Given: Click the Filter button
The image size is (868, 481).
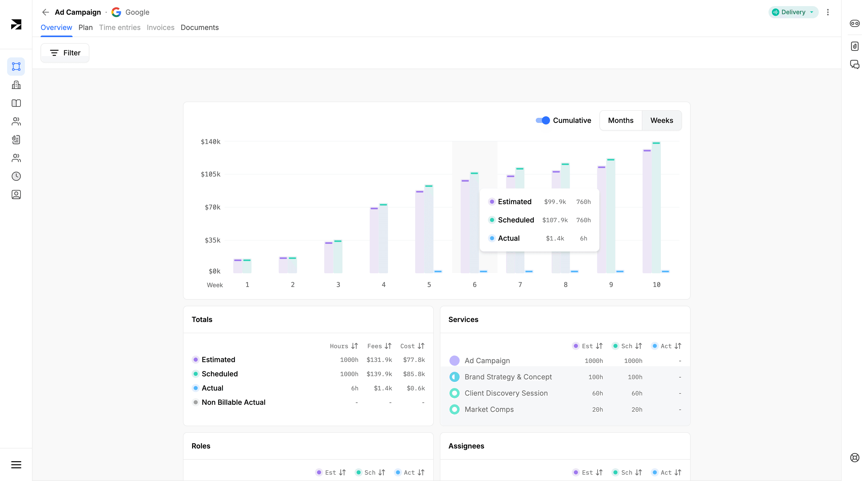Looking at the screenshot, I should 65,53.
